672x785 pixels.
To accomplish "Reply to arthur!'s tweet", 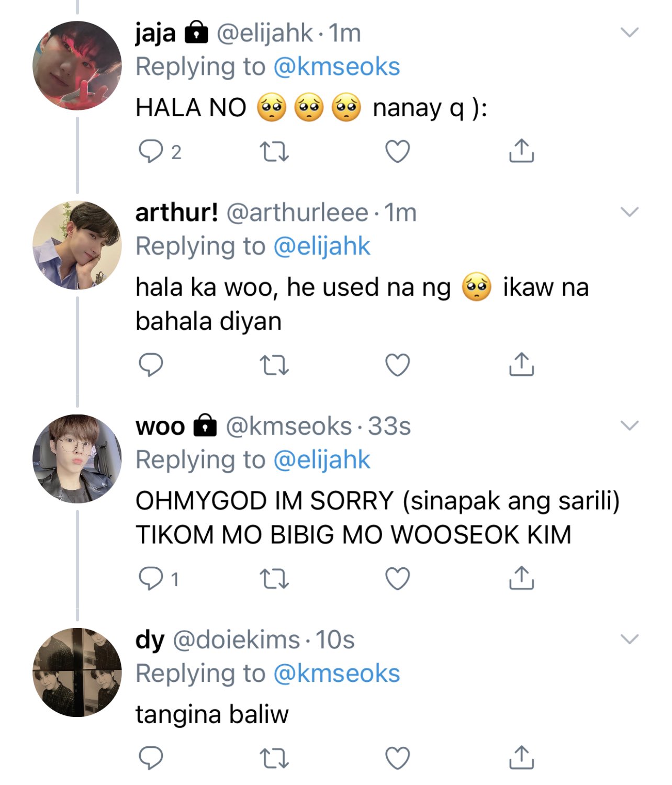I will coord(151,365).
